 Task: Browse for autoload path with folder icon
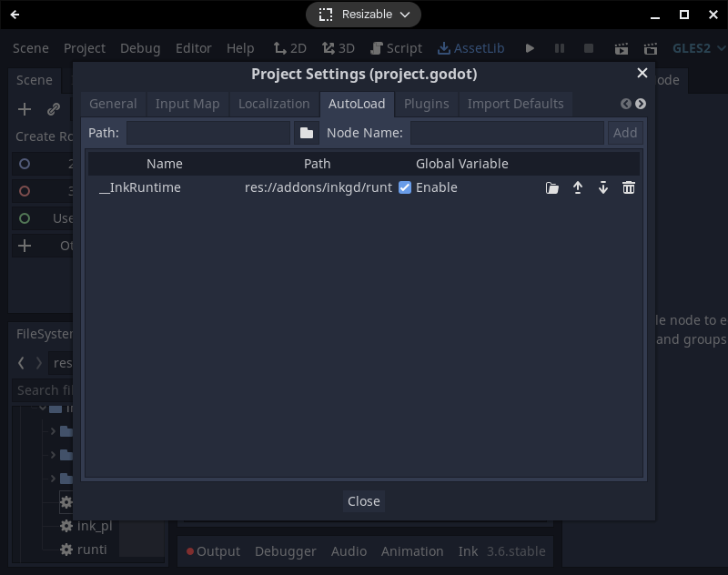[x=307, y=133]
